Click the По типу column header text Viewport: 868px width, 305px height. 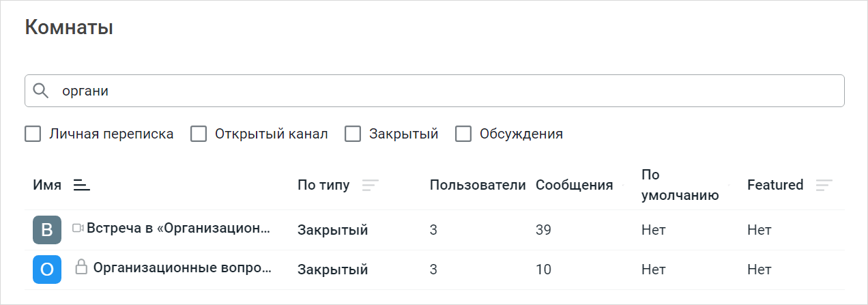[x=323, y=185]
